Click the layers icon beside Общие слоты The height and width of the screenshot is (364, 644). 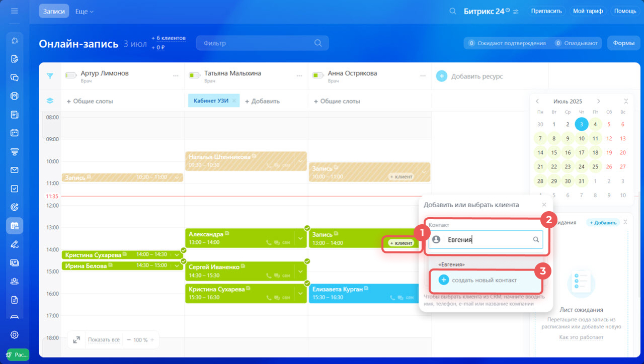pos(50,101)
